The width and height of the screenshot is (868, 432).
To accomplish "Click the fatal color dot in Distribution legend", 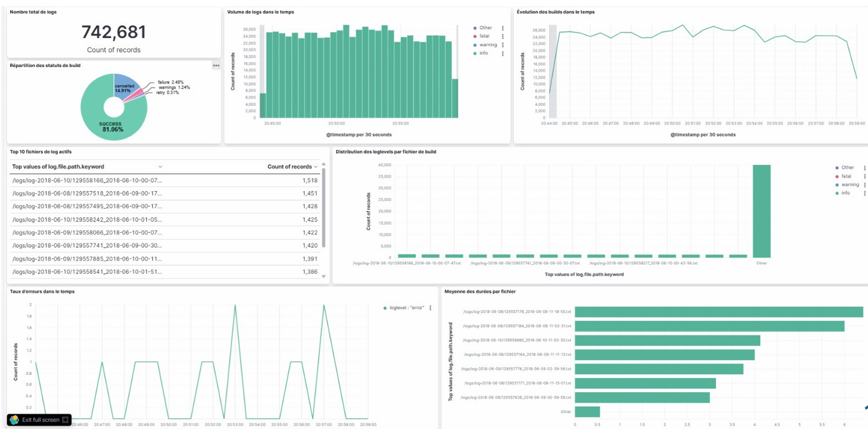I will pyautogui.click(x=837, y=177).
